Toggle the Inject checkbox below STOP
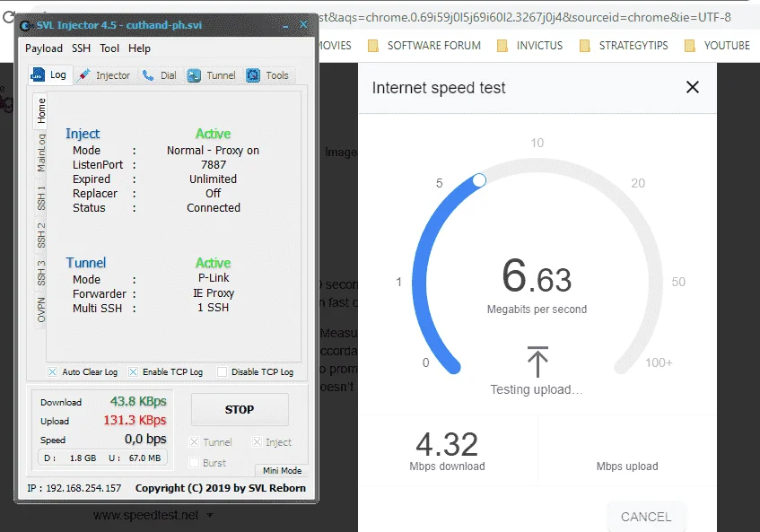 coord(257,442)
